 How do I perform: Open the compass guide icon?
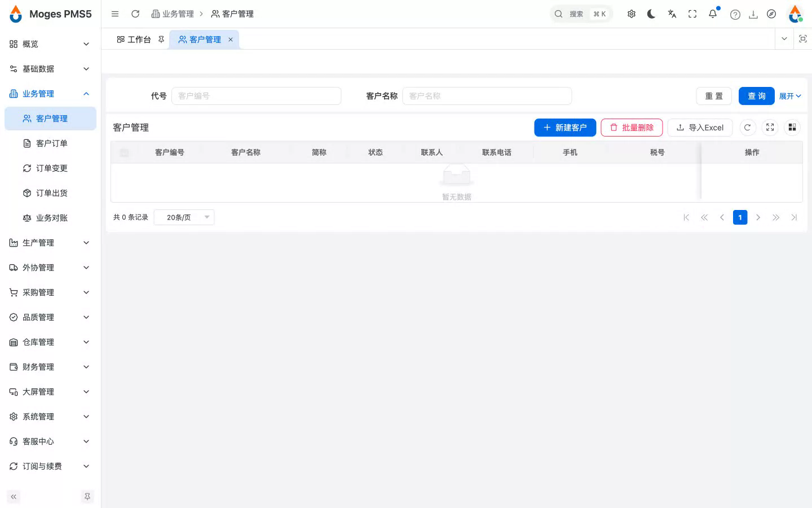(x=771, y=14)
